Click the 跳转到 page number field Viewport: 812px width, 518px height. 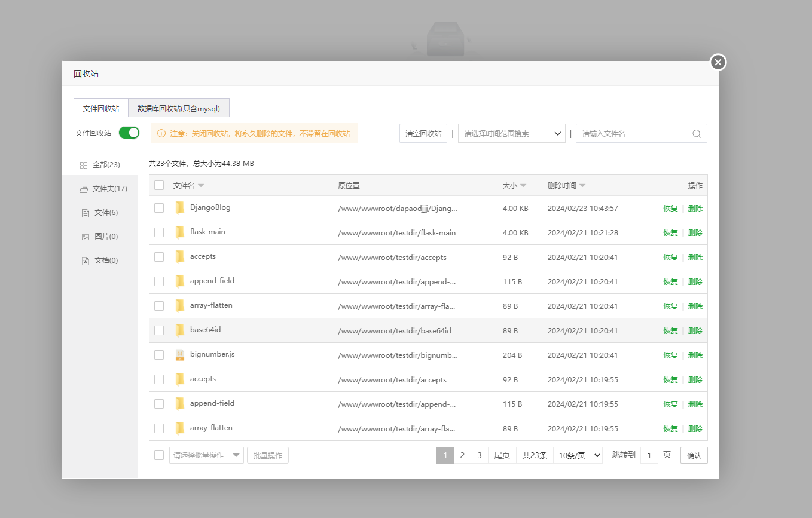coord(649,455)
